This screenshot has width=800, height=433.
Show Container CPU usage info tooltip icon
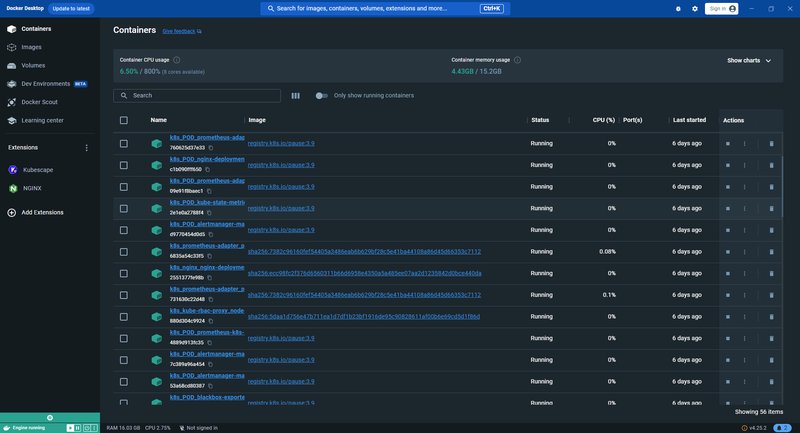177,60
